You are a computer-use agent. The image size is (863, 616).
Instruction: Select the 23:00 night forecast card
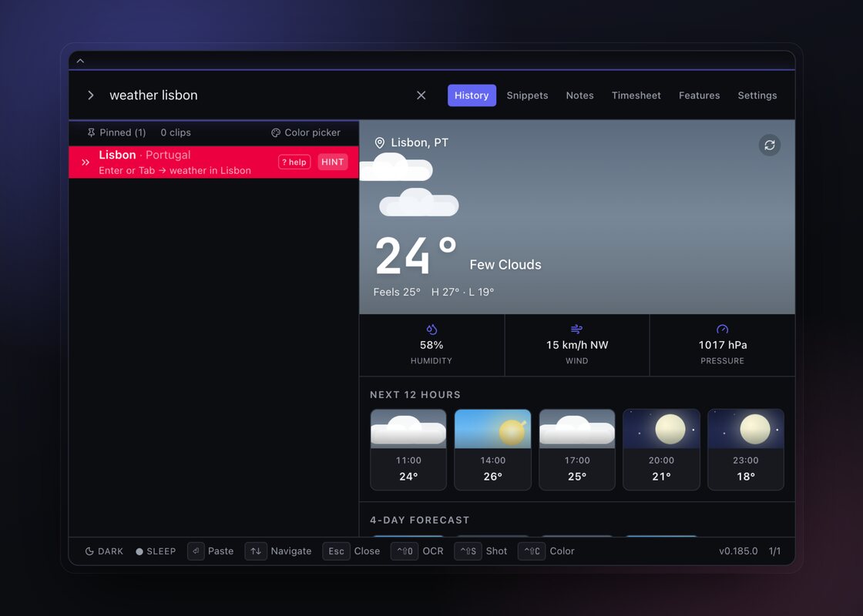[746, 450]
